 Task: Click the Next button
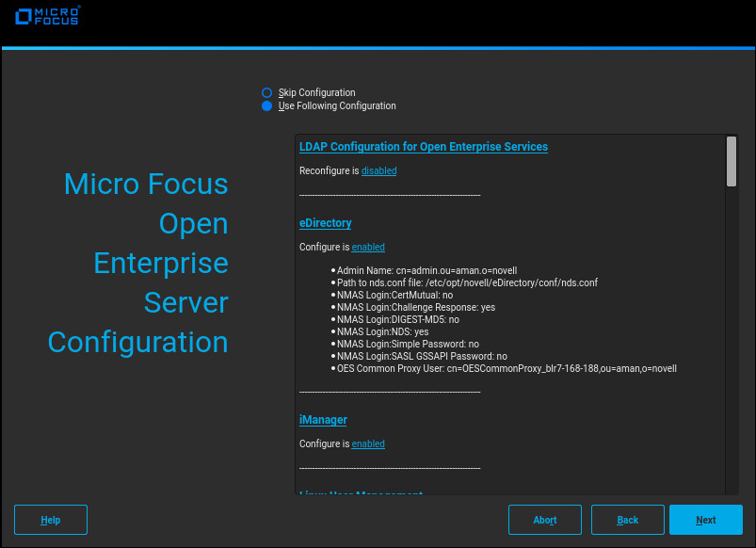click(x=706, y=520)
